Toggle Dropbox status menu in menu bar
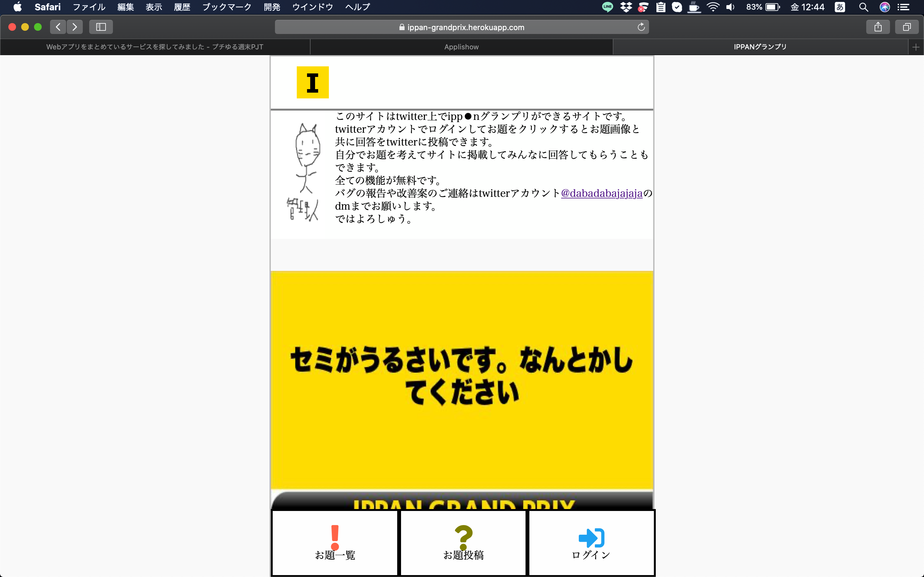This screenshot has width=924, height=577. coord(626,7)
